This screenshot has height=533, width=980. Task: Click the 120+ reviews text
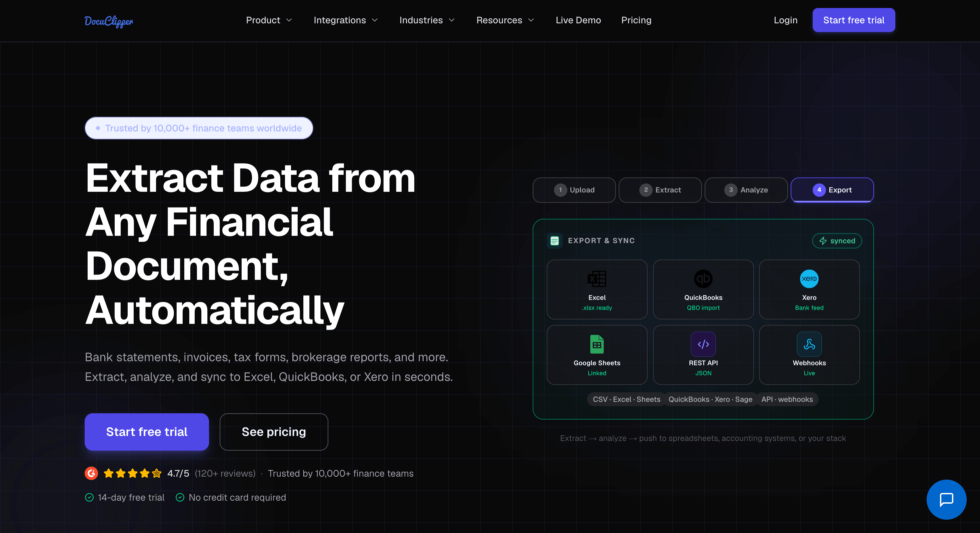click(225, 473)
